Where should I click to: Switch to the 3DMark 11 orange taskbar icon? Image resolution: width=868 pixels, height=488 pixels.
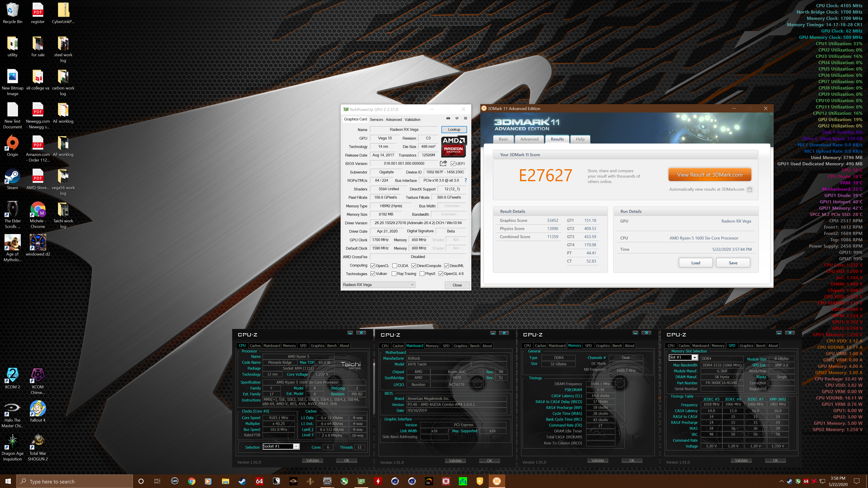(497, 481)
